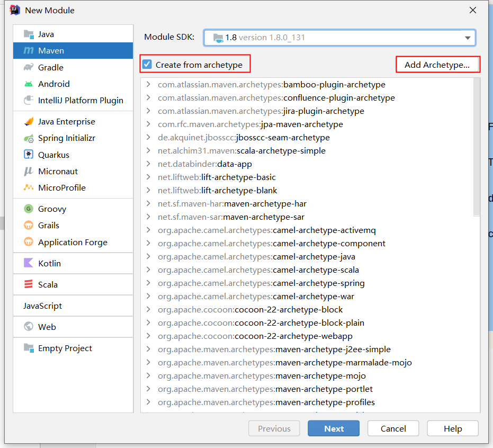Click the IntelliJ Platform Plugin icon

click(x=29, y=100)
